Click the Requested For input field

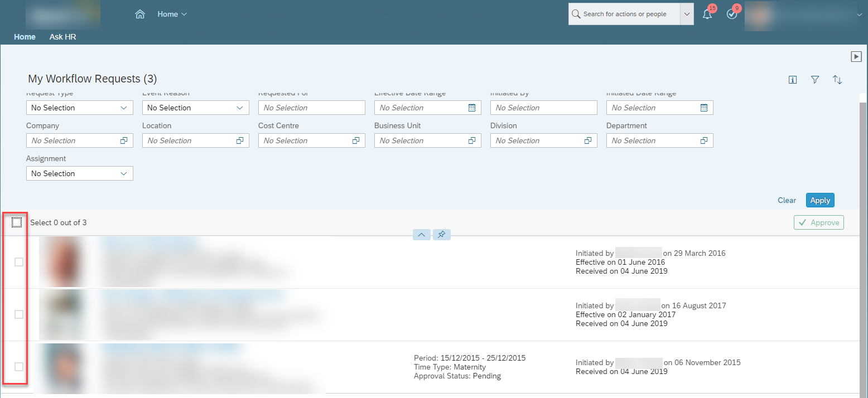coord(312,108)
